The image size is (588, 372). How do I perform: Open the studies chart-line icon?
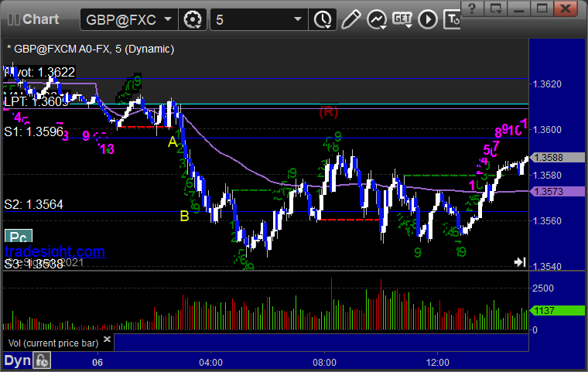[377, 19]
